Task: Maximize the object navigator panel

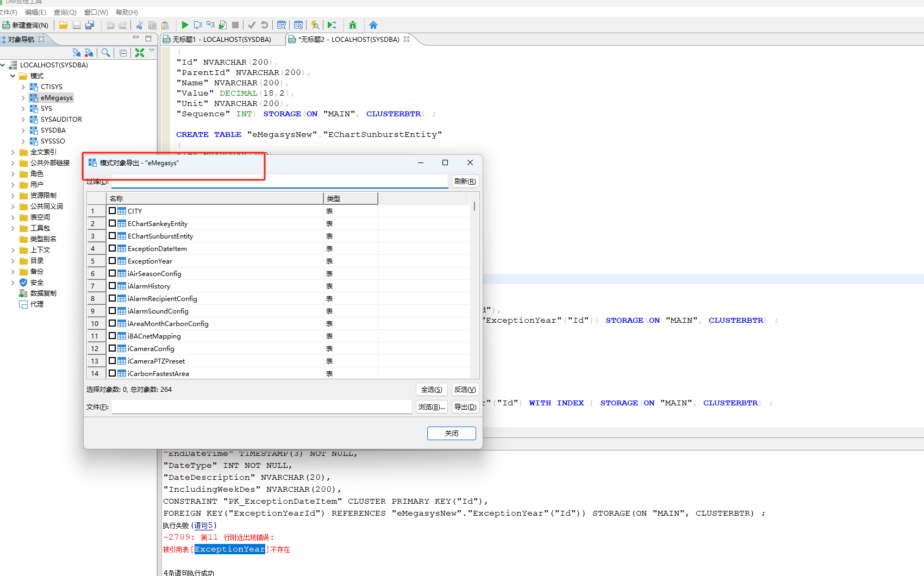Action: (148, 39)
